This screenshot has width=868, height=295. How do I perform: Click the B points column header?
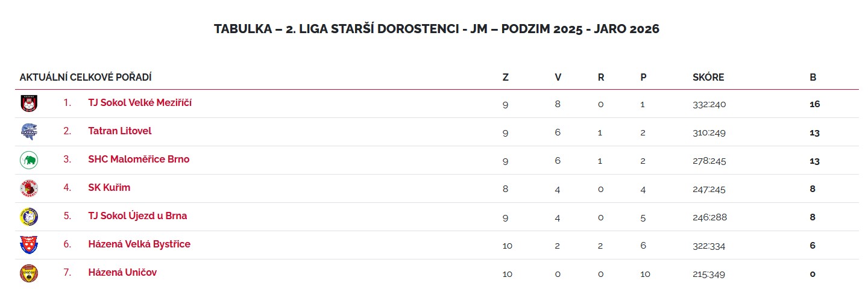[813, 78]
